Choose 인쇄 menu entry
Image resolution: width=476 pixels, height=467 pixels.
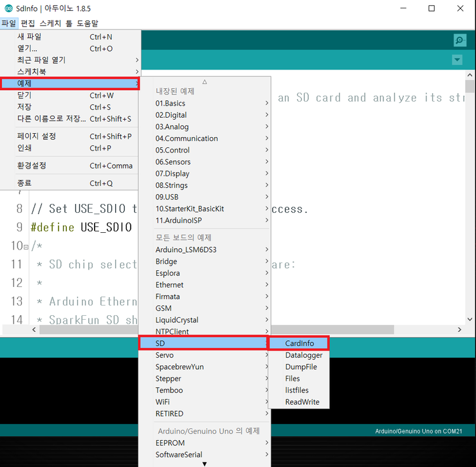click(70, 148)
